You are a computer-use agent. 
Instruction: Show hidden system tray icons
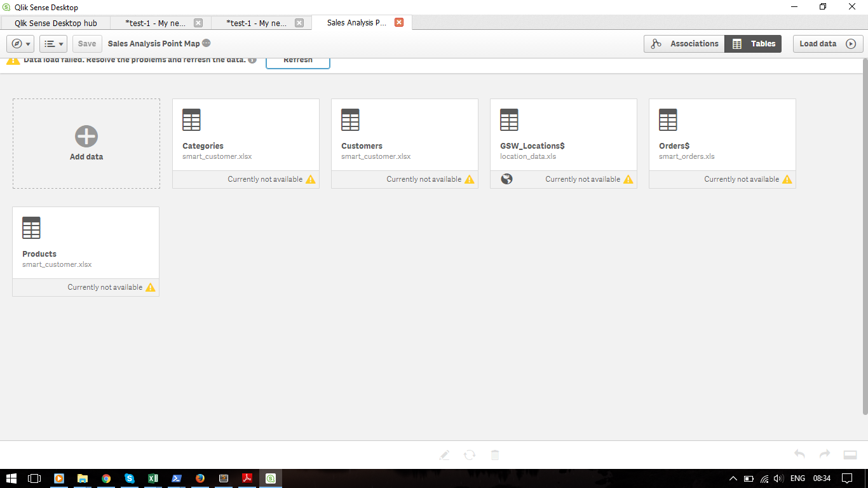click(733, 478)
